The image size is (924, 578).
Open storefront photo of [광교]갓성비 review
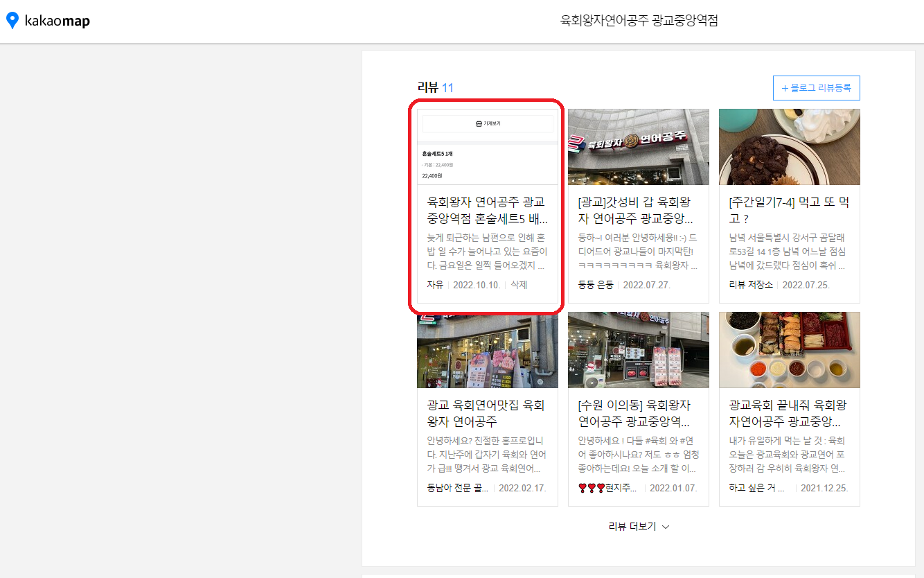(x=639, y=147)
